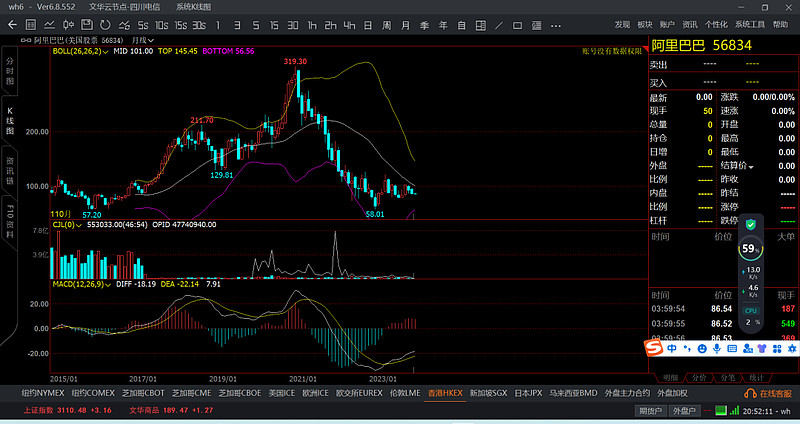Toggle the Chinese input mode 中 icon
The width and height of the screenshot is (800, 424).
click(x=672, y=348)
